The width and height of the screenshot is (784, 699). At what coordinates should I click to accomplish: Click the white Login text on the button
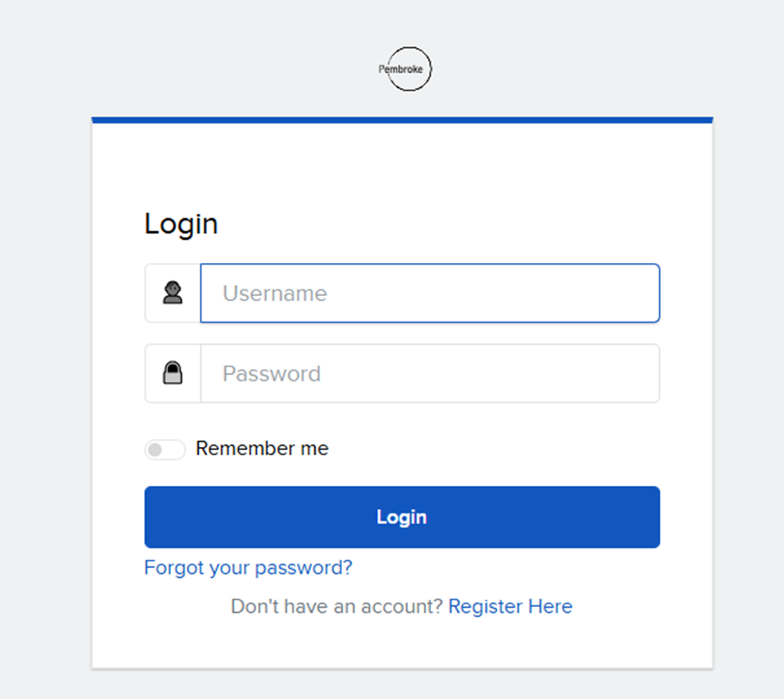401,517
